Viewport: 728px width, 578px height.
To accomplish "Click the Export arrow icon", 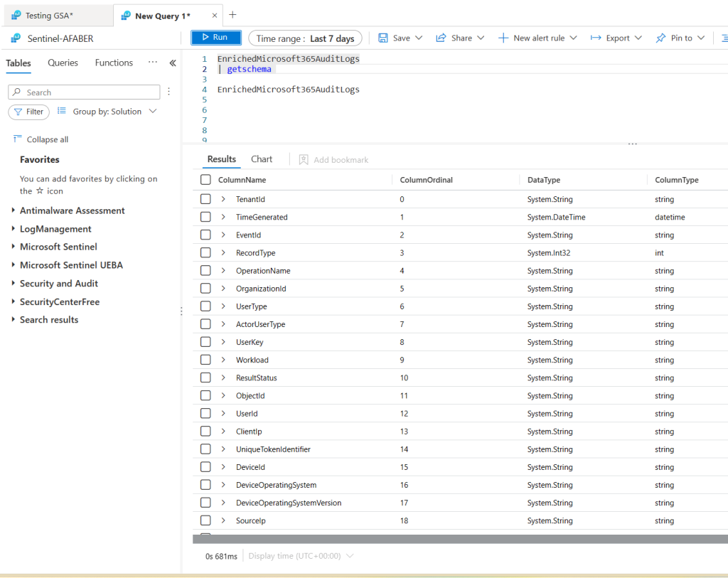I will click(596, 38).
